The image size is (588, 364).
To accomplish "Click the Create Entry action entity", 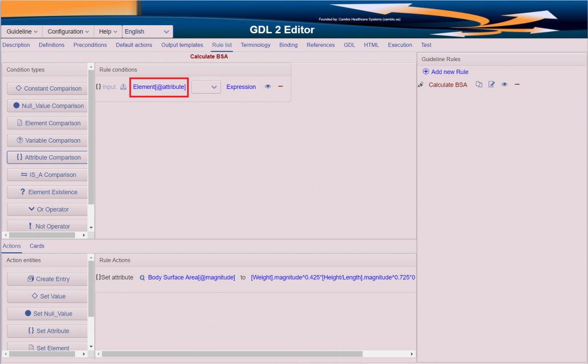I will [46, 278].
